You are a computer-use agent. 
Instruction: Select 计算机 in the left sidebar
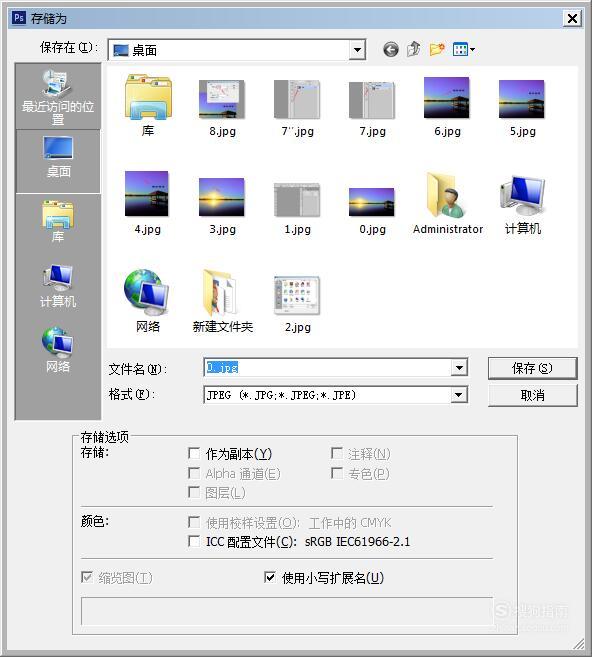click(x=58, y=286)
